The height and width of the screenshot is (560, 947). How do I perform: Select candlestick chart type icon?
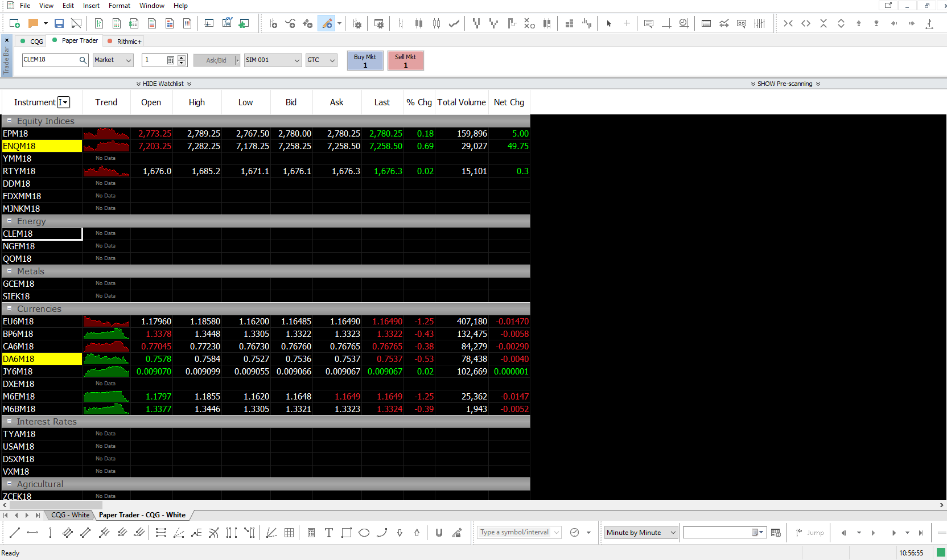(419, 23)
